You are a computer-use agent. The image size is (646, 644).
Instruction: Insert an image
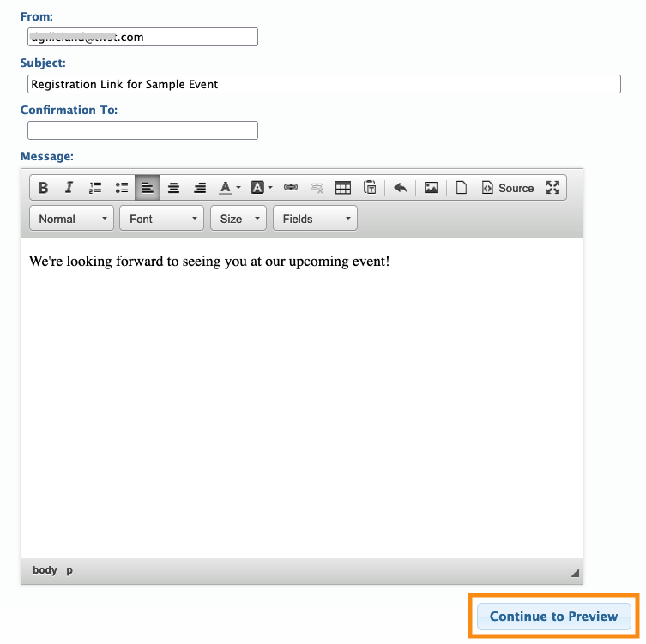pyautogui.click(x=431, y=188)
